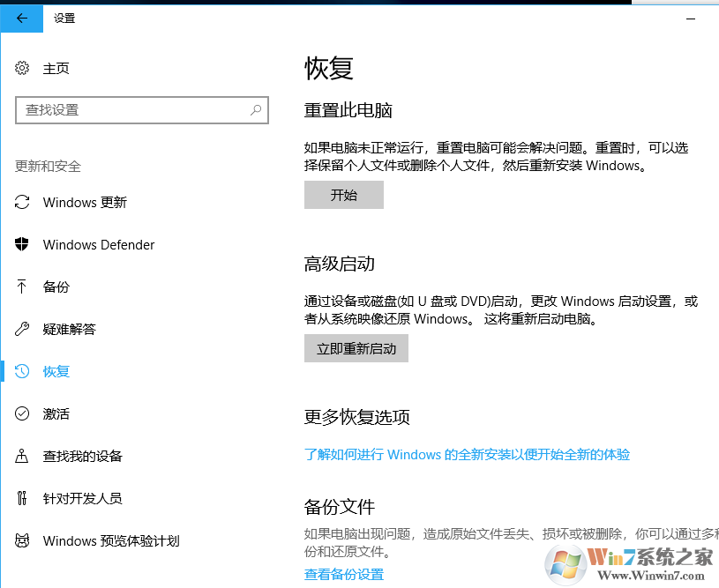Click the 主页 gear icon
Screen dimensions: 719x588
pos(21,68)
